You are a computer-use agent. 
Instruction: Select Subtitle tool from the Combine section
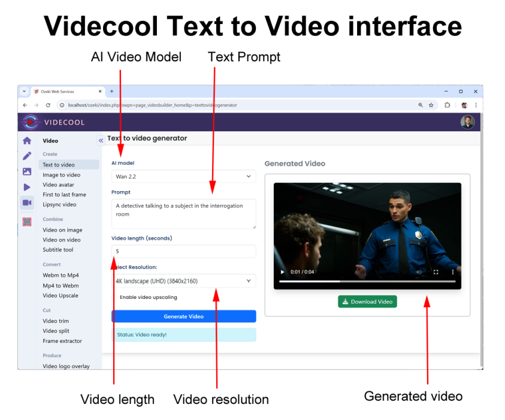58,250
